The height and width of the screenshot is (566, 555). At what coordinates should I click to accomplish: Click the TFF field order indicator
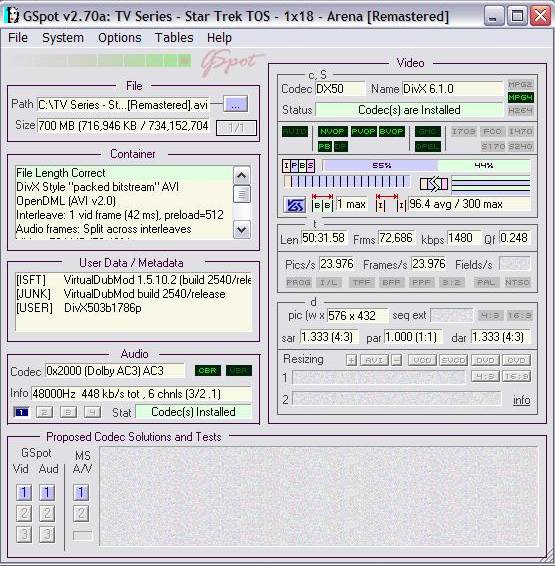pyautogui.click(x=361, y=282)
